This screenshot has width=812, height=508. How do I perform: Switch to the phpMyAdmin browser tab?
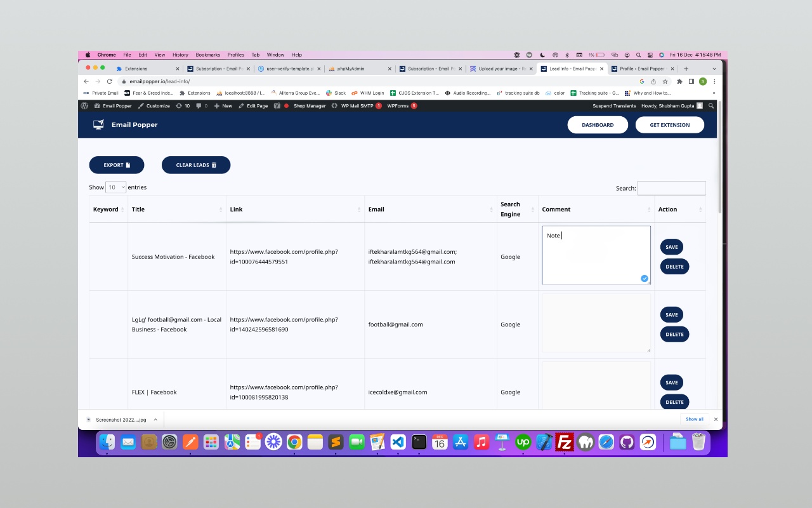359,69
